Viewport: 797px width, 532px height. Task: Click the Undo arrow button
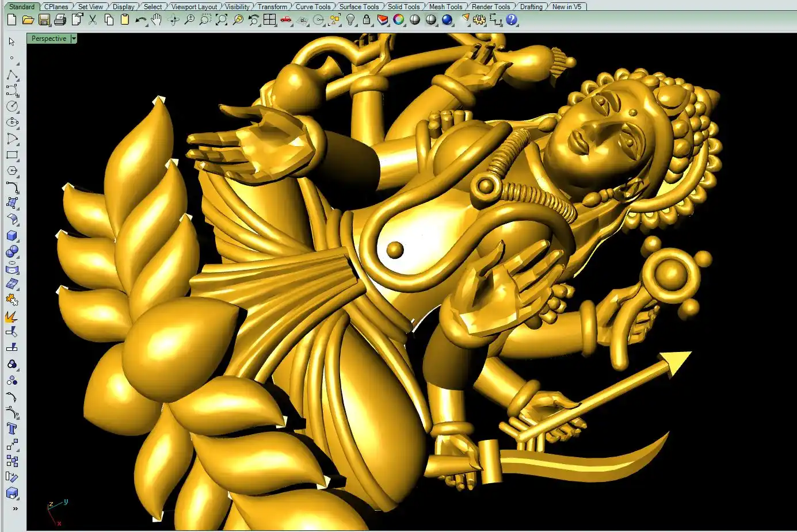pos(140,20)
